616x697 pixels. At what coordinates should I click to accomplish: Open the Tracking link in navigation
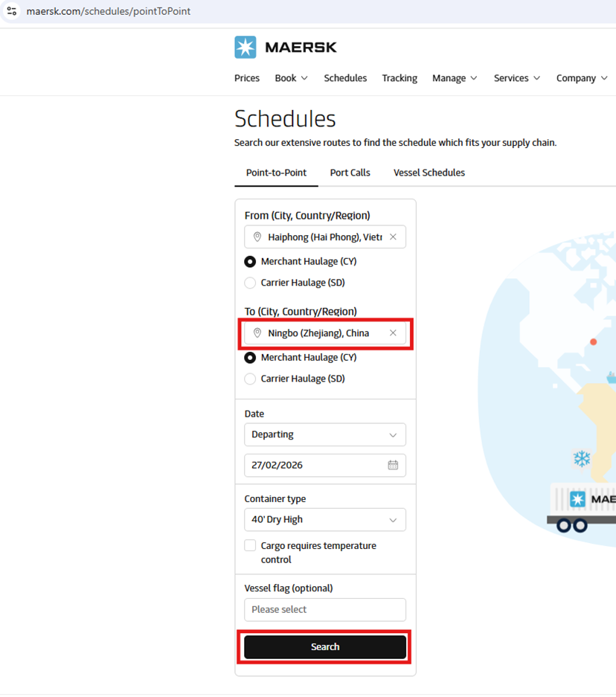[x=400, y=78]
